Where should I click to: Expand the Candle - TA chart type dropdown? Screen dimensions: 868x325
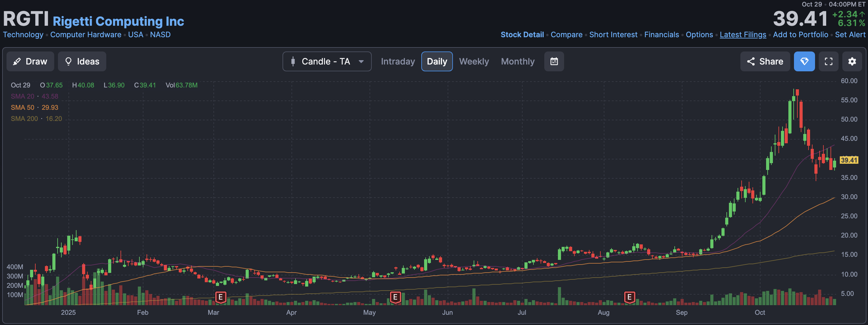pos(327,61)
